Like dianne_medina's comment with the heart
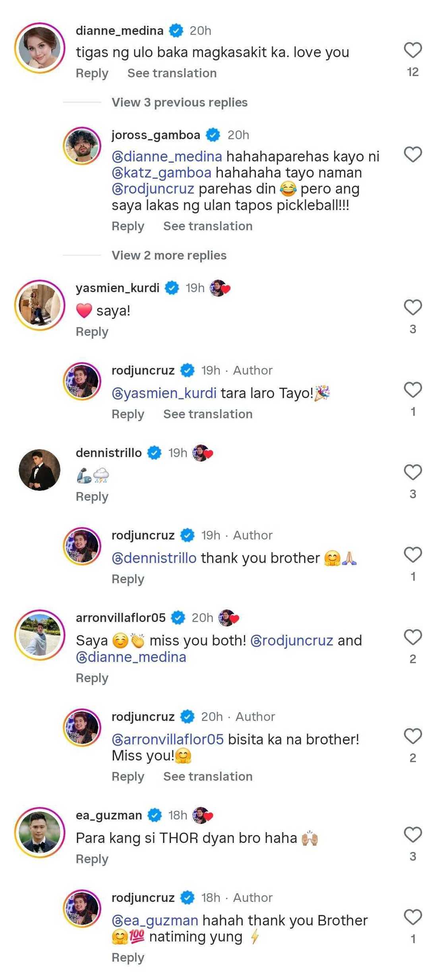This screenshot has width=445, height=980. click(x=413, y=50)
